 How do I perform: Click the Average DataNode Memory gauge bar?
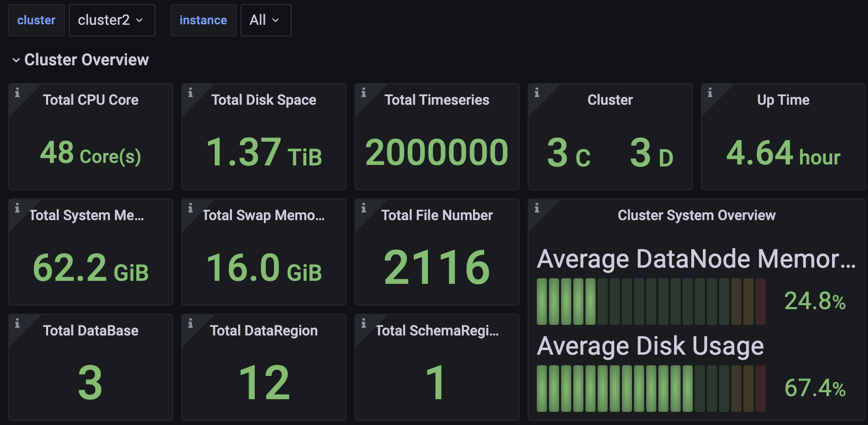point(651,302)
